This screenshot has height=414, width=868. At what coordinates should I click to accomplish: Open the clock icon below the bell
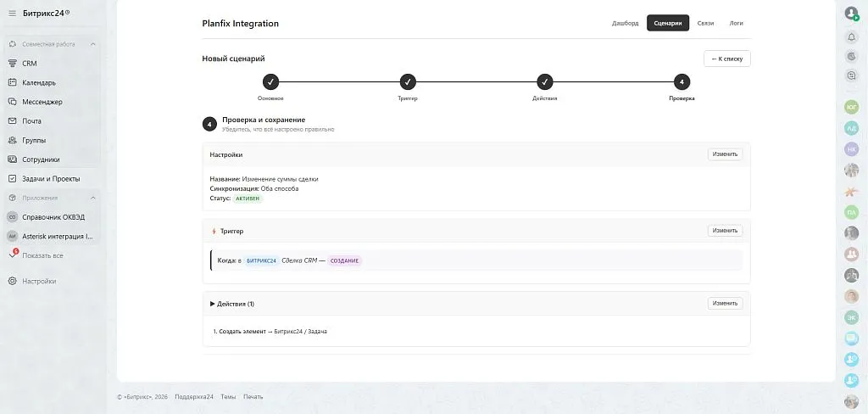click(851, 56)
